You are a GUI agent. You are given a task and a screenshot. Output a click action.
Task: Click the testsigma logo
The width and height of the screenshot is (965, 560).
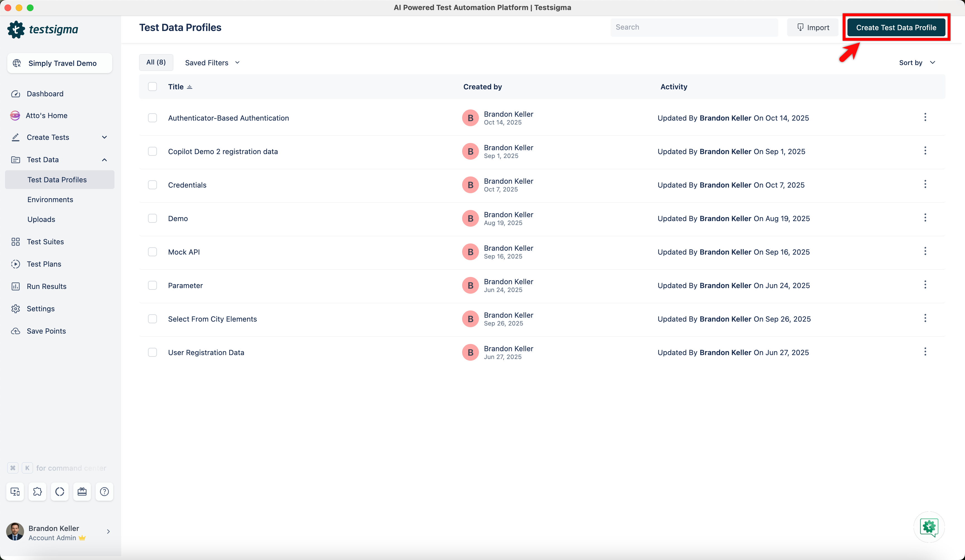click(43, 30)
